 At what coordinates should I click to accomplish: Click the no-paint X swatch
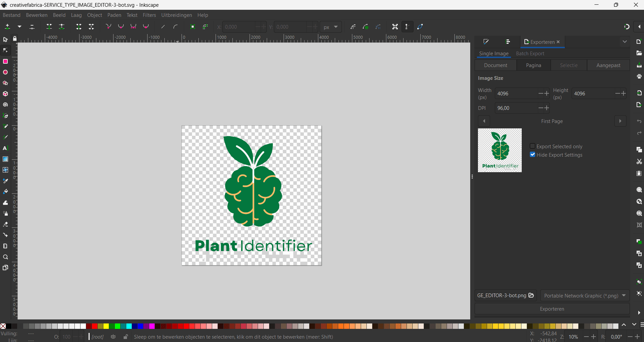point(3,326)
